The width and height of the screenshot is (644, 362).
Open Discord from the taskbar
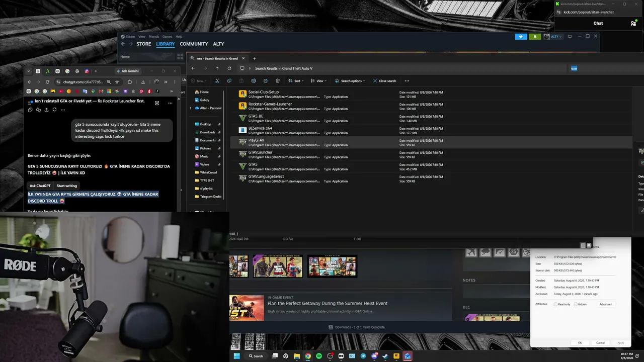coord(374,356)
